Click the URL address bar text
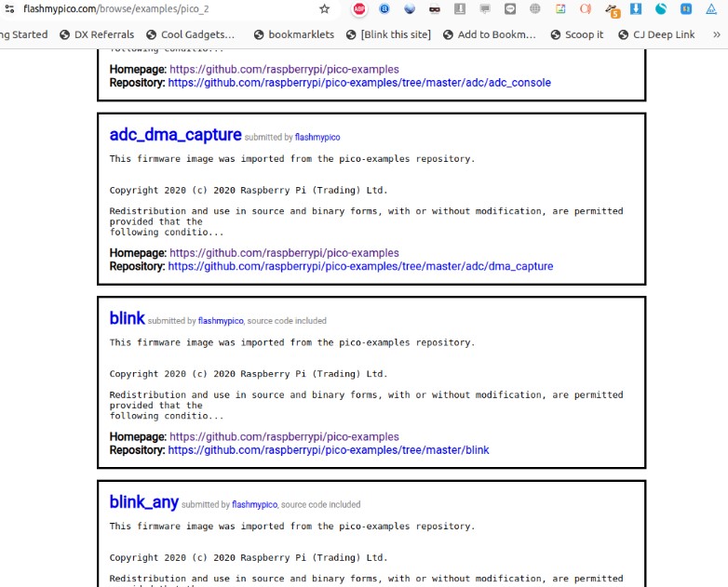The width and height of the screenshot is (728, 587). coord(116,8)
